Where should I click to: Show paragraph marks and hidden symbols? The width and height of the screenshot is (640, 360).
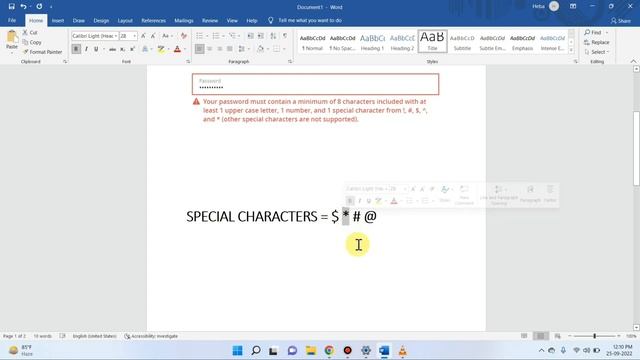(x=285, y=36)
